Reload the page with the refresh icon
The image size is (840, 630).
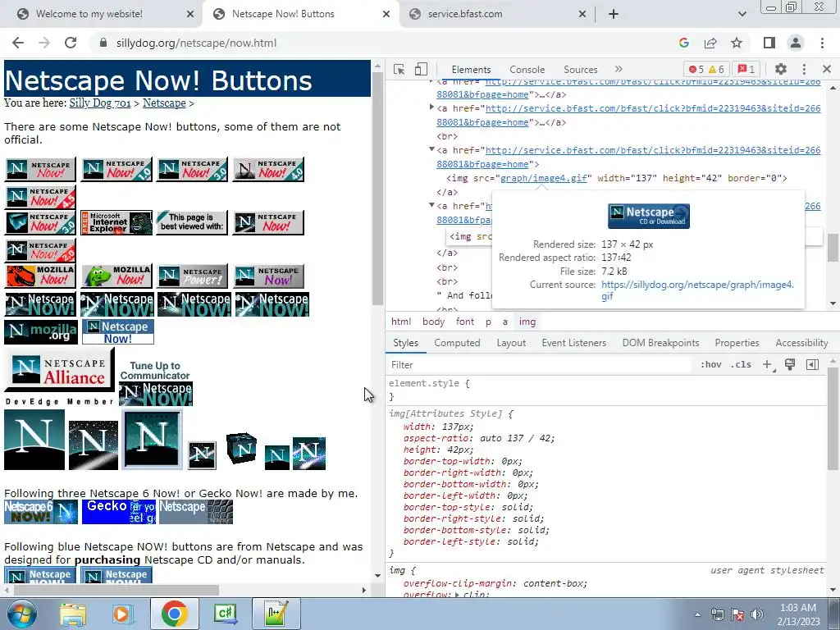[x=71, y=43]
